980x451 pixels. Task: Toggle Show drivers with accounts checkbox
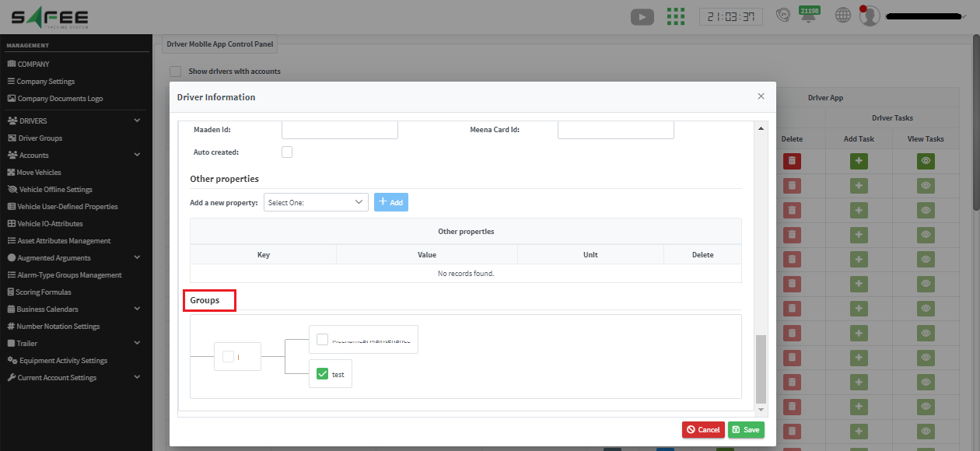[176, 72]
